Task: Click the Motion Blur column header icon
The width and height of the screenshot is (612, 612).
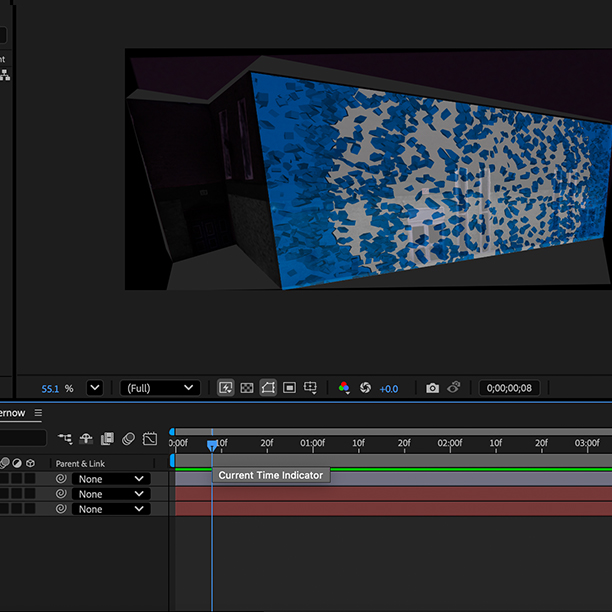Action: [4, 463]
